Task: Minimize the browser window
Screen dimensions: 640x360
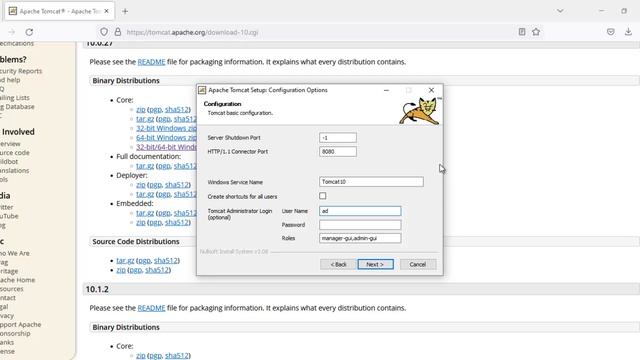Action: (602, 11)
